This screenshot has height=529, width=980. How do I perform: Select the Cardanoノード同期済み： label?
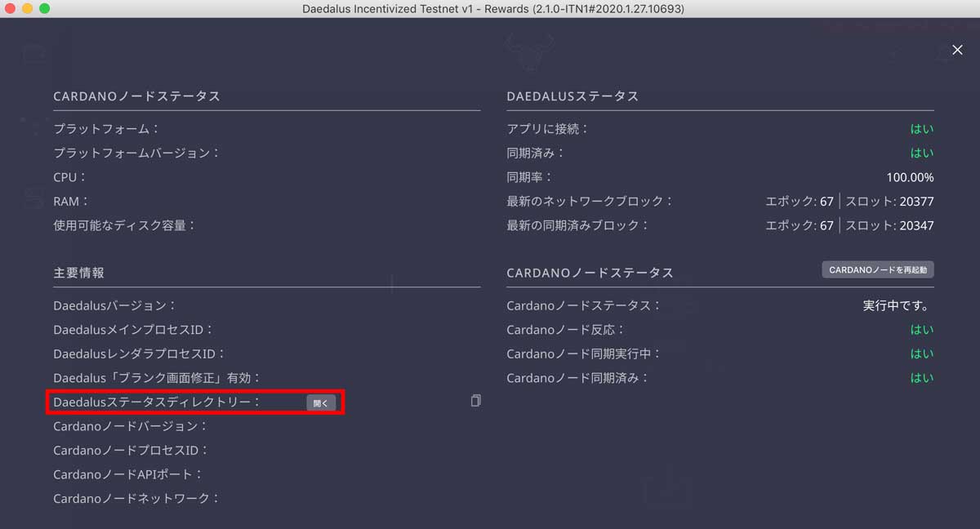coord(578,378)
